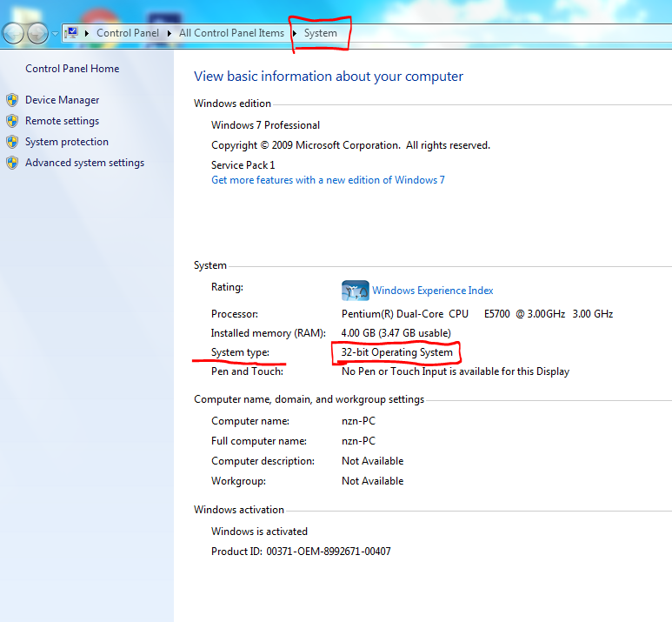Click the 4.00 GB (3.47 GB usable) value
Screen dimensions: 672x622
click(396, 333)
